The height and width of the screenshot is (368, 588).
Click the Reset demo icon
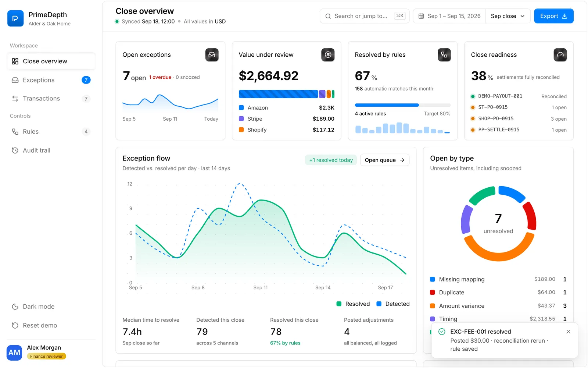pos(15,325)
